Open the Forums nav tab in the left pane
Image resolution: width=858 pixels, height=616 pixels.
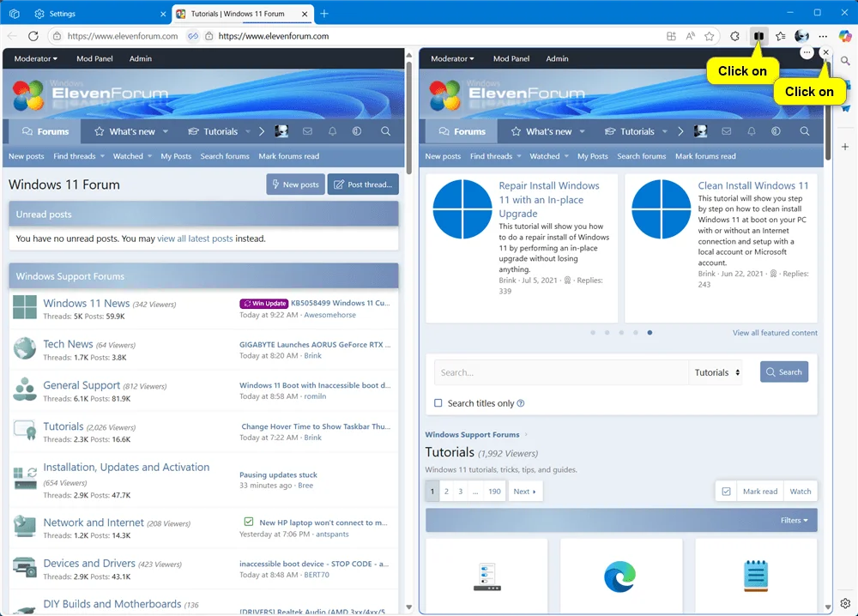tap(45, 131)
